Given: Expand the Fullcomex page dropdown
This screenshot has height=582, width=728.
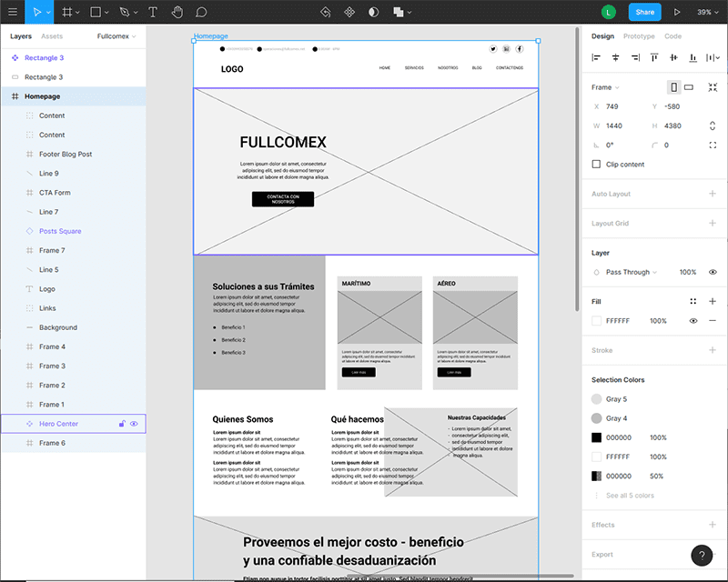Looking at the screenshot, I should (x=116, y=36).
